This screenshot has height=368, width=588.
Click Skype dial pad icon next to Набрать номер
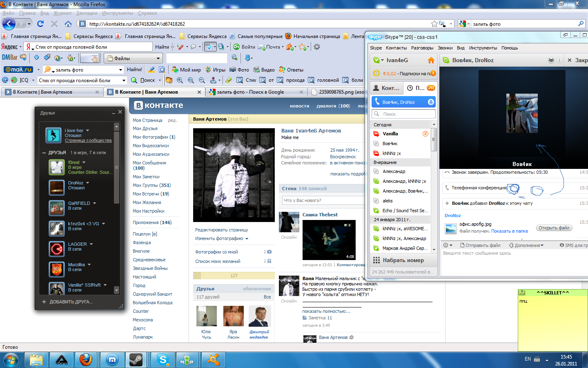376,260
